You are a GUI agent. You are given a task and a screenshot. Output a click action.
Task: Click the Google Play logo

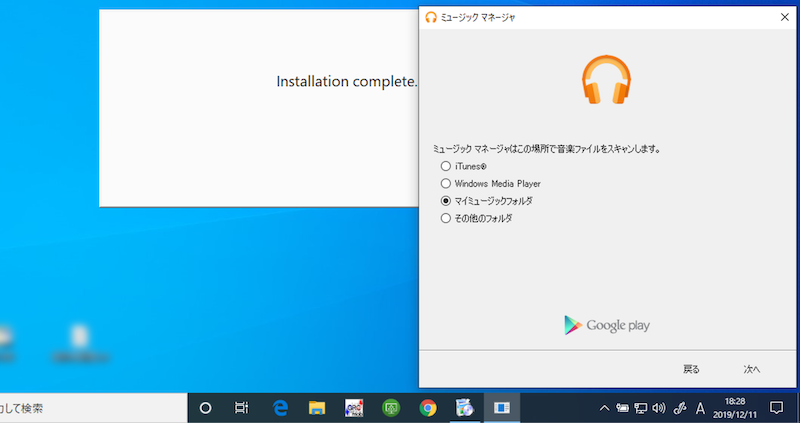click(x=607, y=325)
